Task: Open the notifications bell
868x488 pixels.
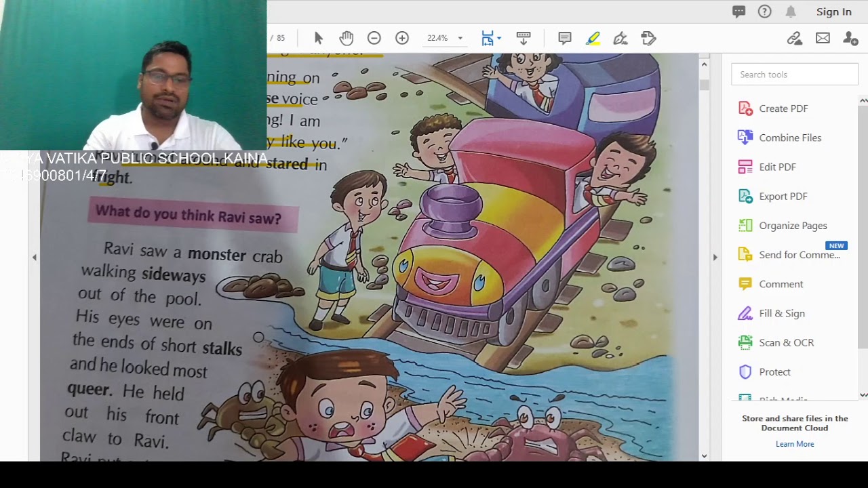Action: (791, 12)
